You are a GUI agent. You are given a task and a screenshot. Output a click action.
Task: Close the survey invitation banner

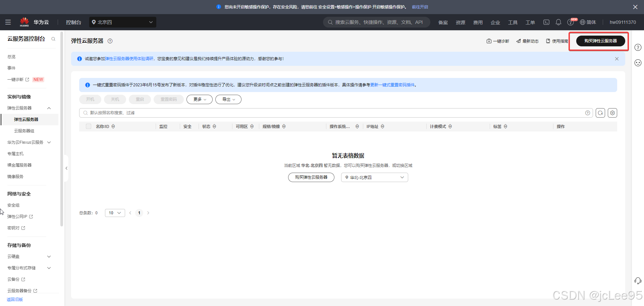(x=617, y=59)
